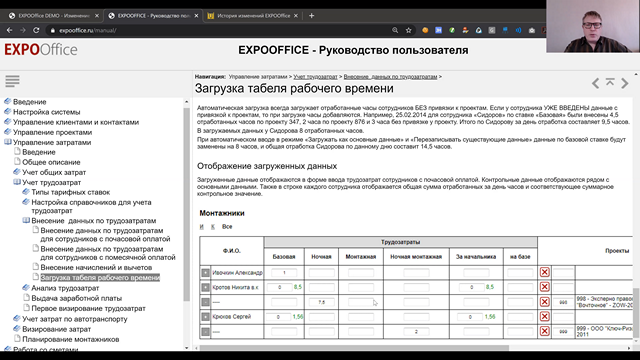Expand Настройка справочников для учета трудозатрат

pos(26,202)
